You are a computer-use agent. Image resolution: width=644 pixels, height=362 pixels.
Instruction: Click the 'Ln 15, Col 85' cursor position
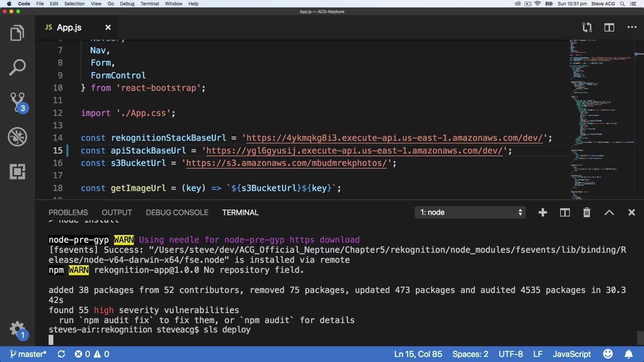click(x=418, y=354)
